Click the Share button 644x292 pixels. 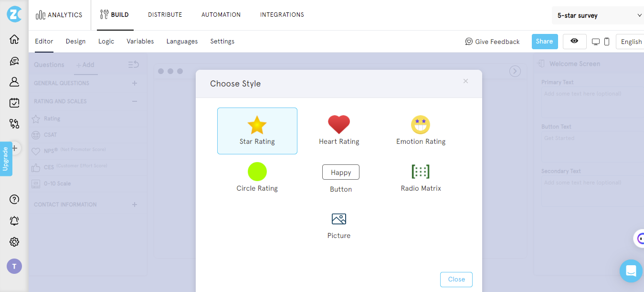tap(544, 42)
